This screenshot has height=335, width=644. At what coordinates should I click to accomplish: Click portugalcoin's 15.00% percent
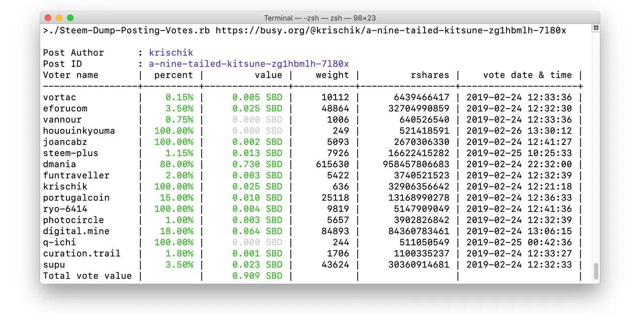[x=177, y=197]
